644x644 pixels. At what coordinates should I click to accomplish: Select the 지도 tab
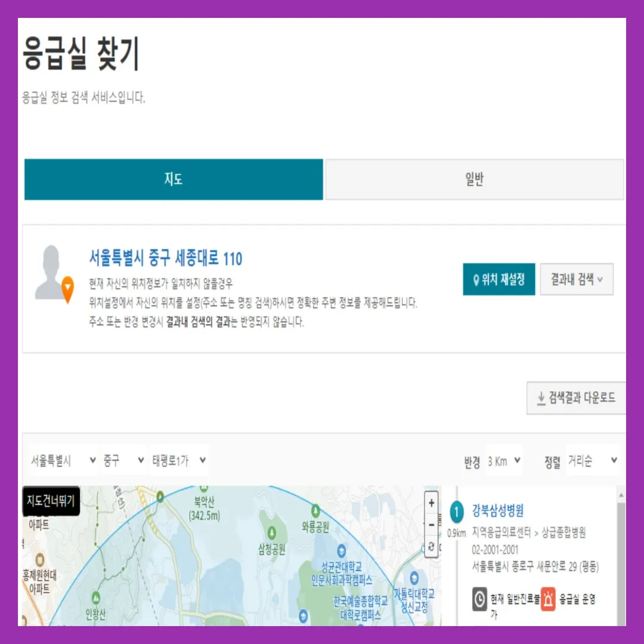174,179
